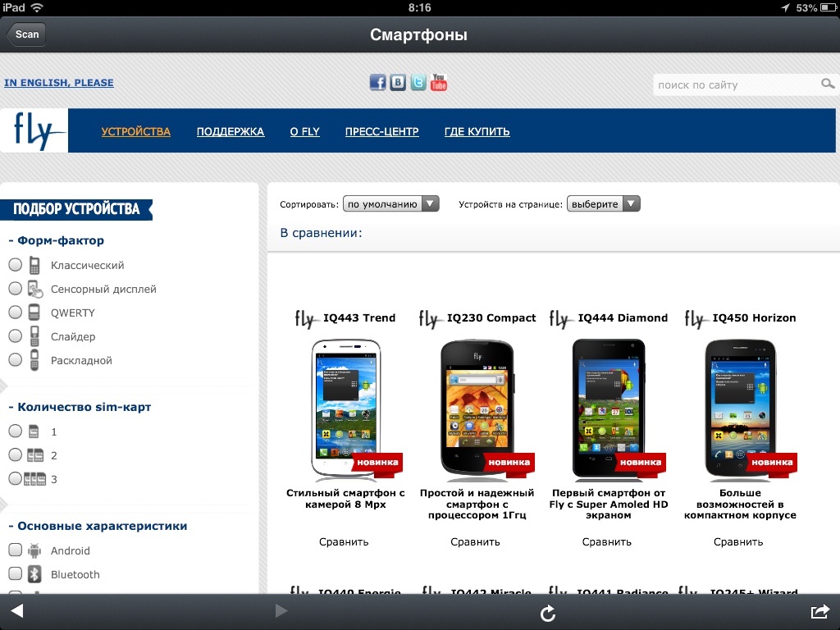The width and height of the screenshot is (840, 630).
Task: Enable the Android checkbox
Action: click(16, 550)
